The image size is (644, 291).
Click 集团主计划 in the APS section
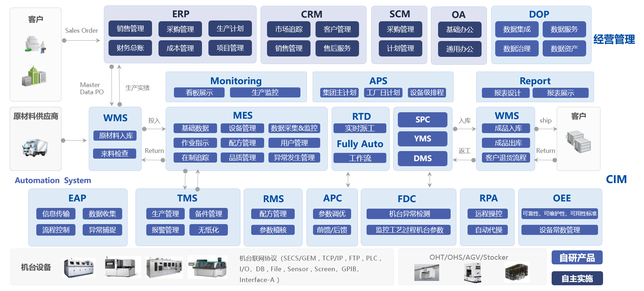pos(339,92)
